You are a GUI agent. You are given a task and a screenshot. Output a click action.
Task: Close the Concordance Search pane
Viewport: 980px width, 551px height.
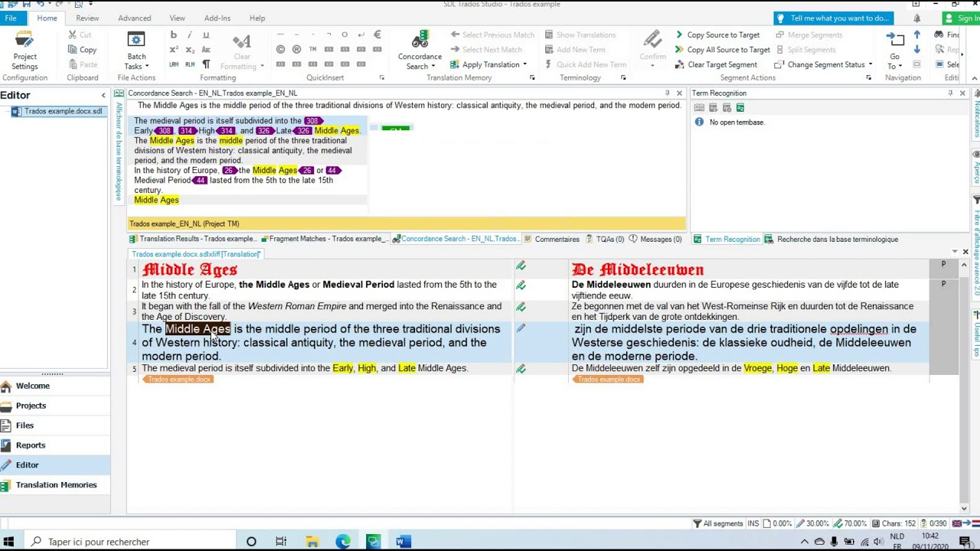(679, 93)
